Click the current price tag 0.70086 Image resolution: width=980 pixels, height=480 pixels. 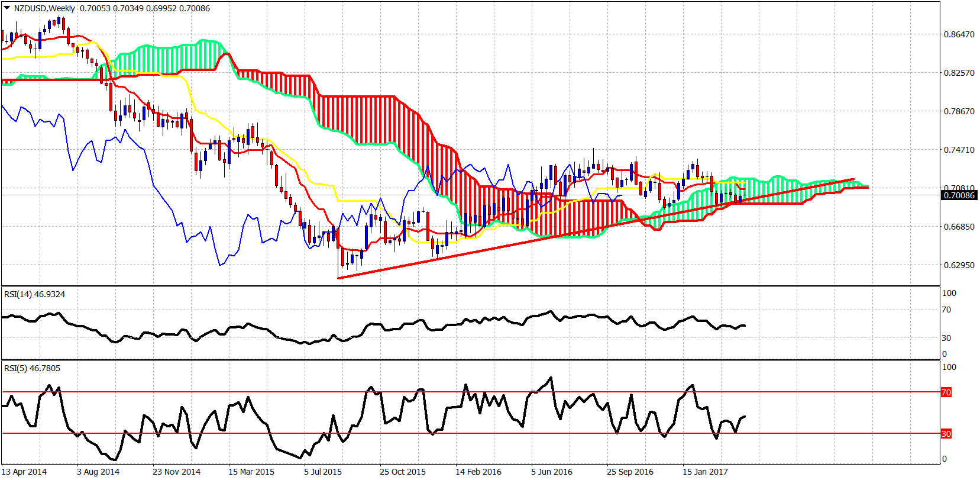coord(959,195)
